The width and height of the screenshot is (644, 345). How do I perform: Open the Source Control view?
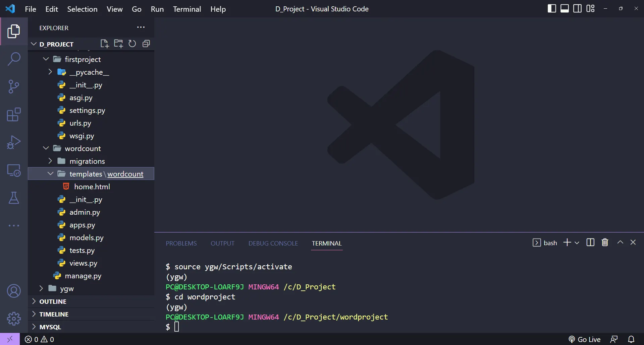point(14,87)
